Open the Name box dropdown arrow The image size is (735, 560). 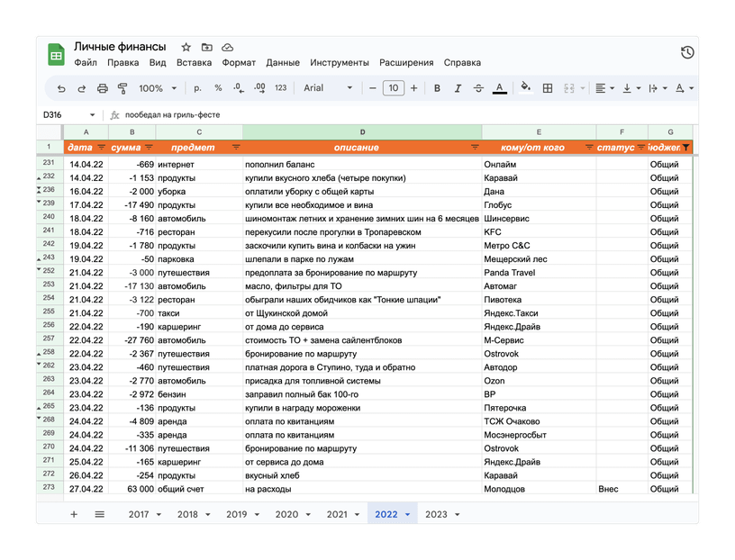click(x=93, y=115)
